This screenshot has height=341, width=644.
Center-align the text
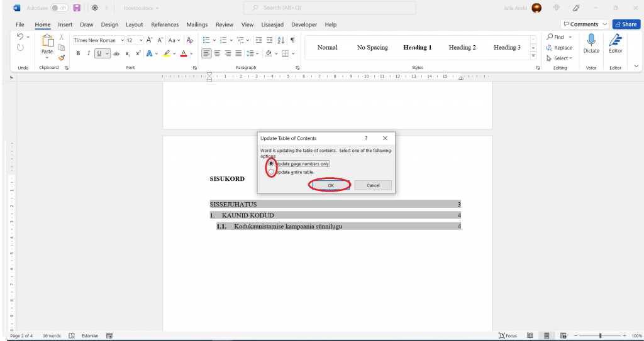click(x=217, y=53)
